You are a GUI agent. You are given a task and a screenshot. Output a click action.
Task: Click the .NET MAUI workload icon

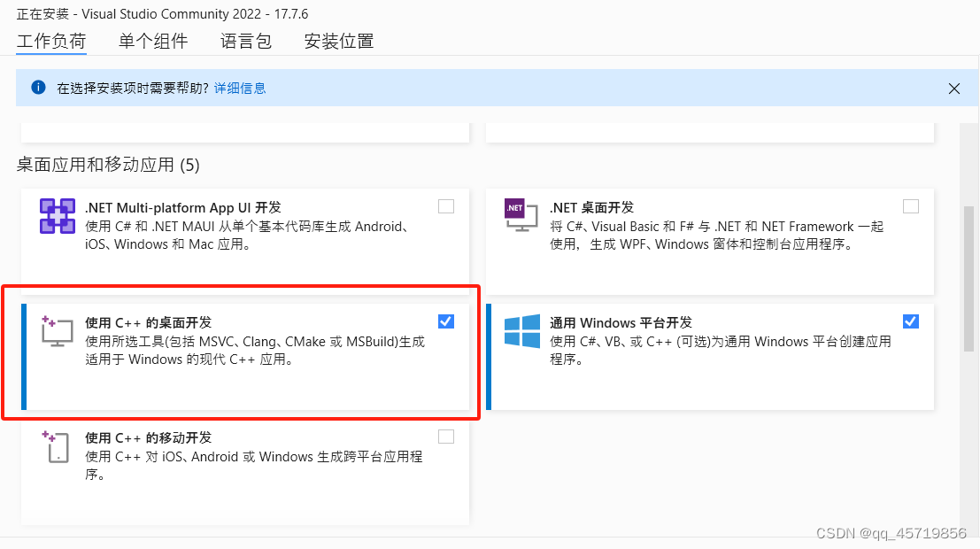point(58,216)
